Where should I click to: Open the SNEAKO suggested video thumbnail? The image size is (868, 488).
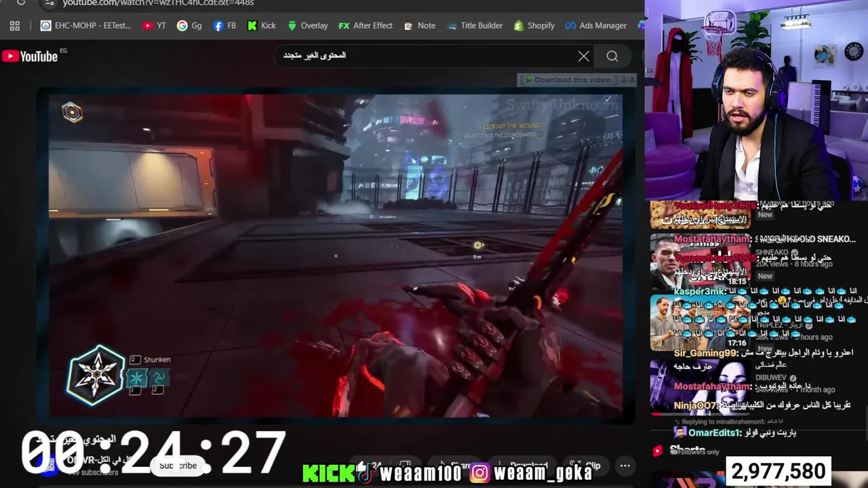coord(701,261)
